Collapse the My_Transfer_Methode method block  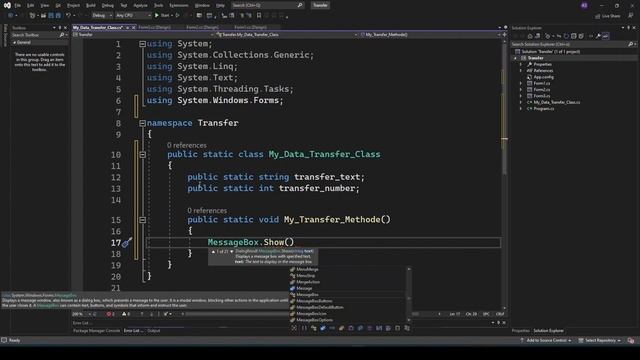click(x=142, y=220)
